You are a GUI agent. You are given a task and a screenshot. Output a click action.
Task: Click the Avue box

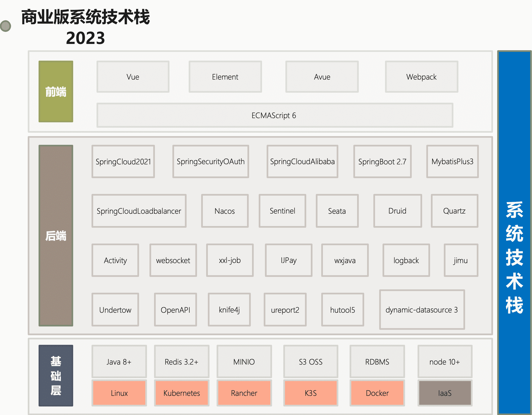click(322, 77)
